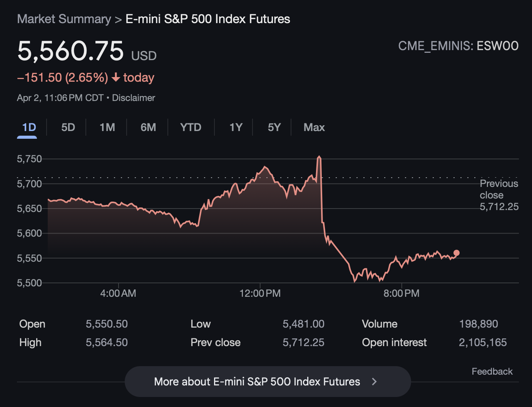Show the Max time range chart

click(x=314, y=127)
